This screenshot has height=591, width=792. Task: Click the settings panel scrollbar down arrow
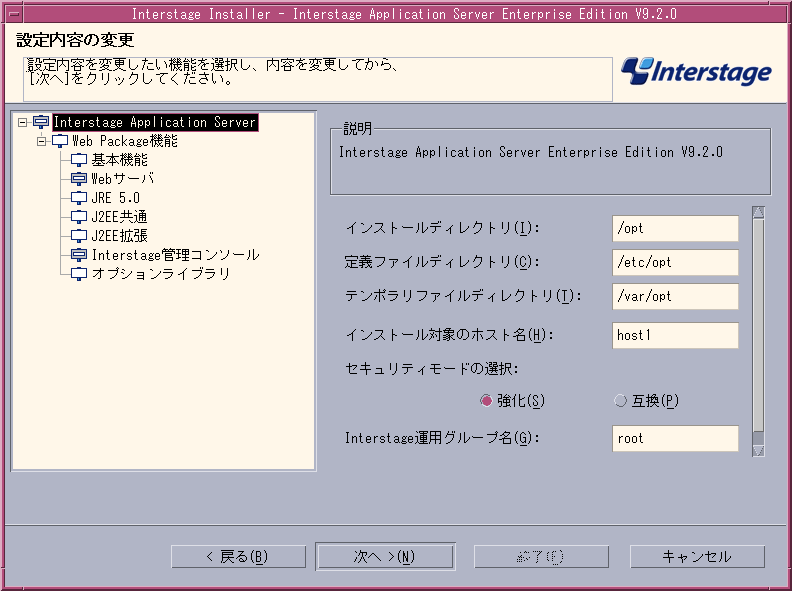pyautogui.click(x=758, y=451)
